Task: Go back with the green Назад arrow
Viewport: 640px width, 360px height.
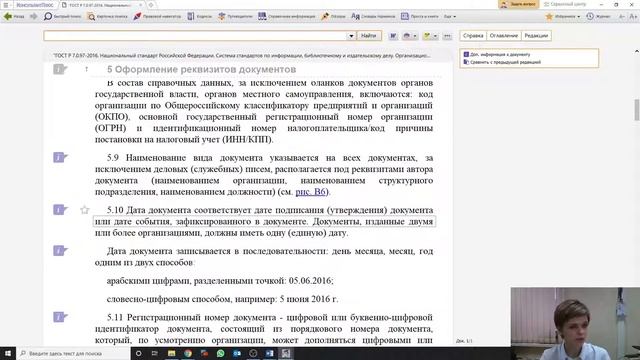Action: [13, 16]
